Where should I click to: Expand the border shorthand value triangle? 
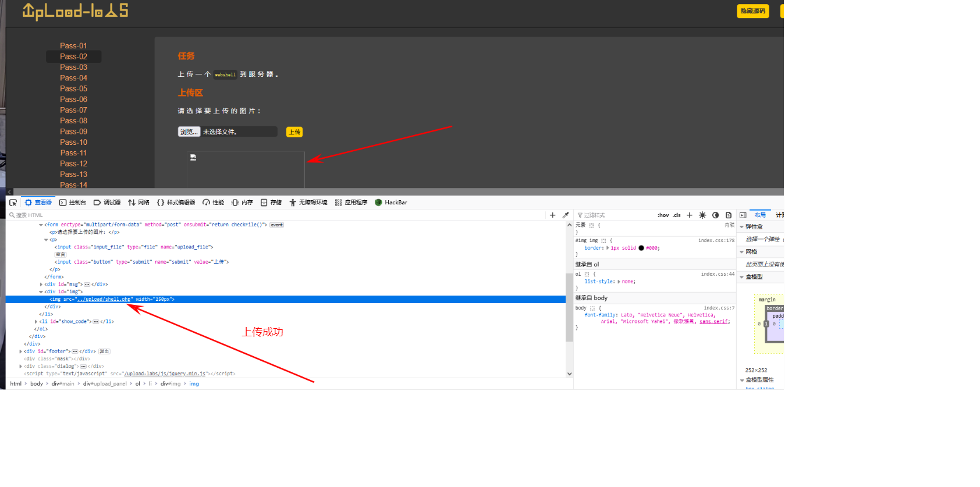click(608, 248)
